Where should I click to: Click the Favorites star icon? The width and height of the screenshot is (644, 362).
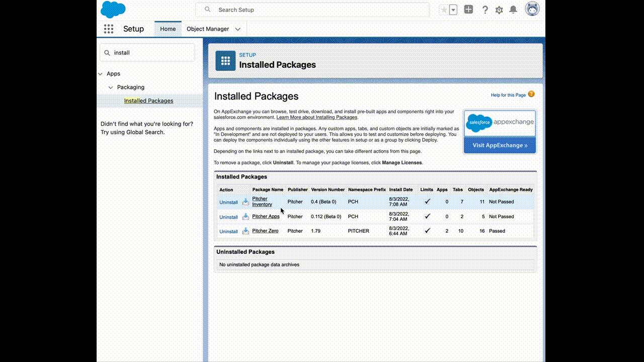[x=443, y=10]
